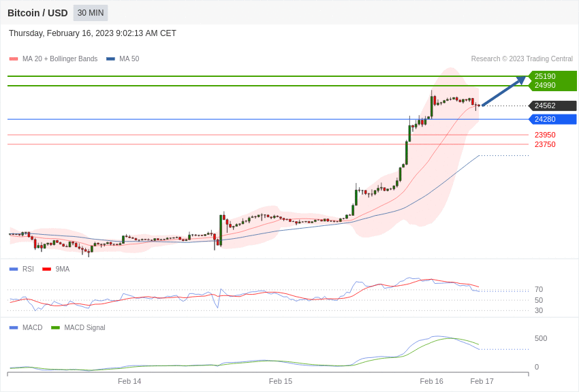Click the 25190 resistance price tag

(x=552, y=76)
